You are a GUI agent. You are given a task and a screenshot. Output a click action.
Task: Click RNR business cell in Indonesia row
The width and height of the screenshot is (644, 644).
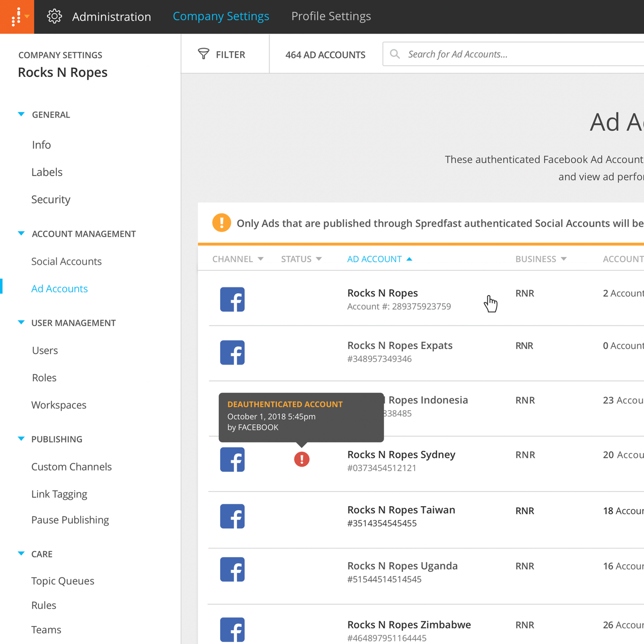pos(525,400)
